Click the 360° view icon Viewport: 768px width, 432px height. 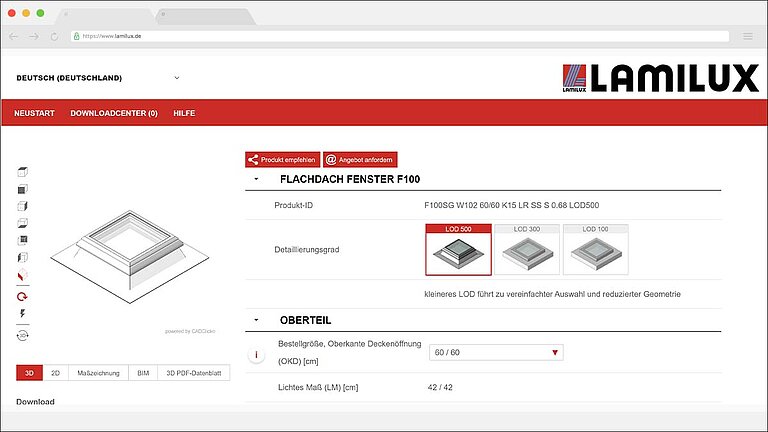23,335
